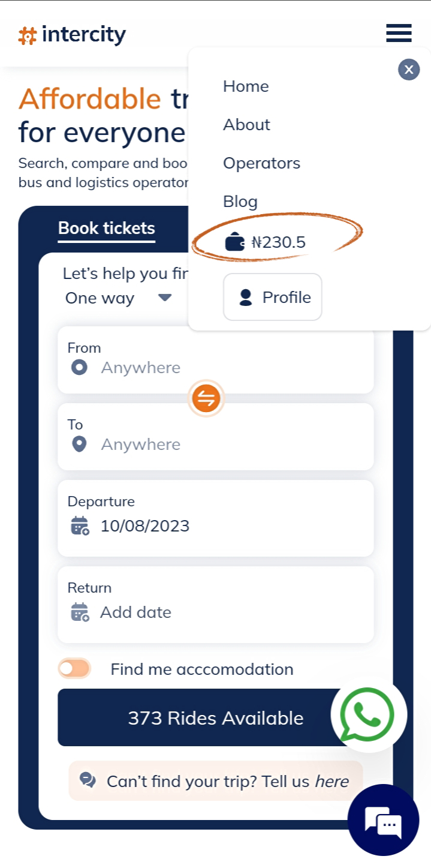Click the 'here' link to report trip
Image resolution: width=431 pixels, height=868 pixels.
click(x=331, y=781)
